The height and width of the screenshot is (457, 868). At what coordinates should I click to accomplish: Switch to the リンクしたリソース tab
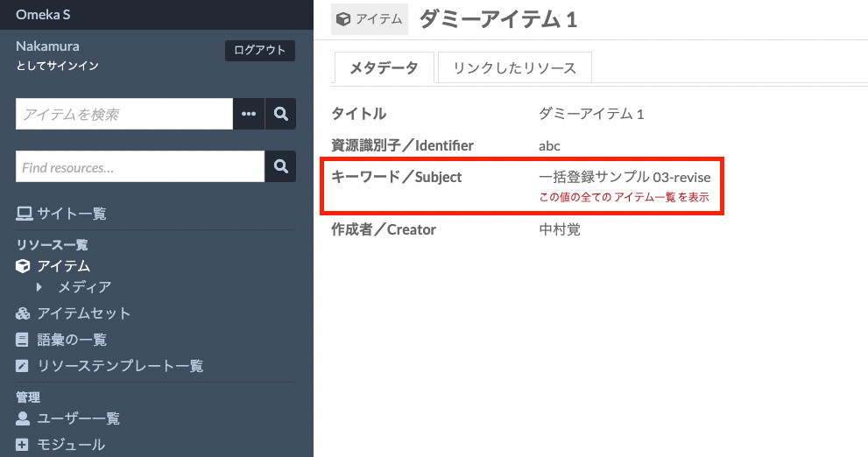click(x=515, y=67)
